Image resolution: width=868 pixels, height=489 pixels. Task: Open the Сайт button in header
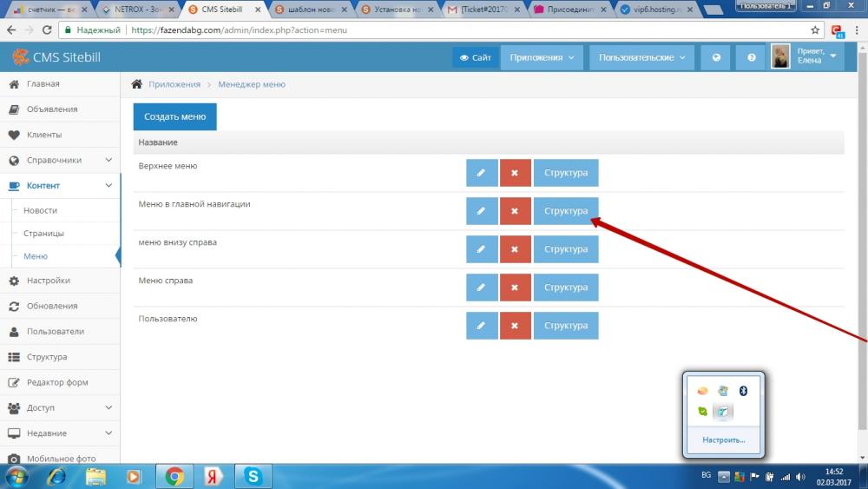pyautogui.click(x=476, y=57)
